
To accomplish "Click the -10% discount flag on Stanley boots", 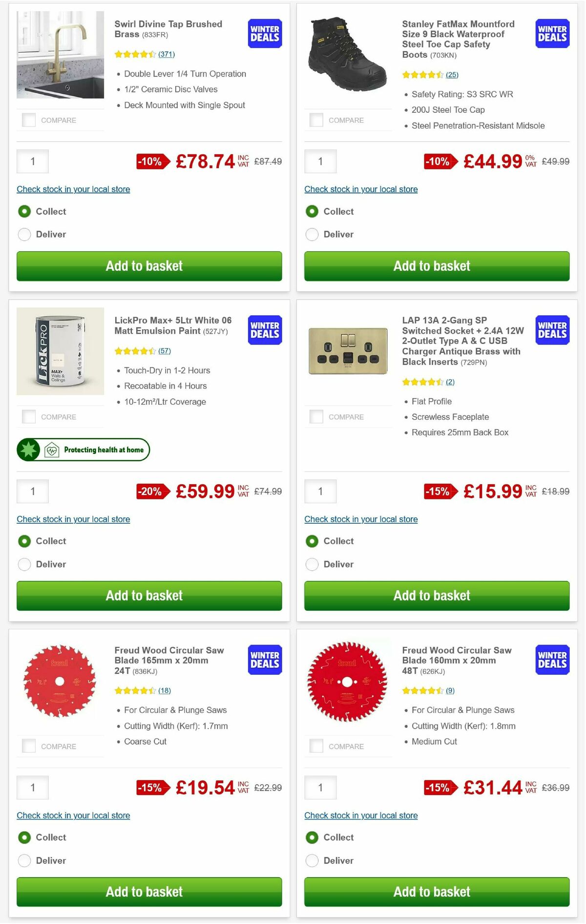I will click(438, 161).
